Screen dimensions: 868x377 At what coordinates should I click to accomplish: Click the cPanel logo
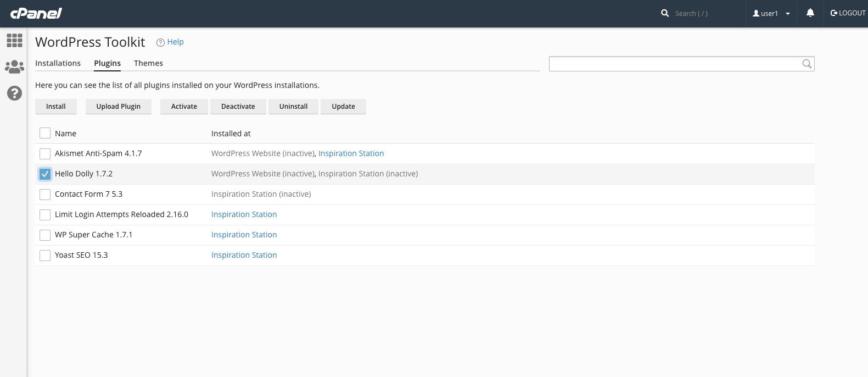point(36,13)
